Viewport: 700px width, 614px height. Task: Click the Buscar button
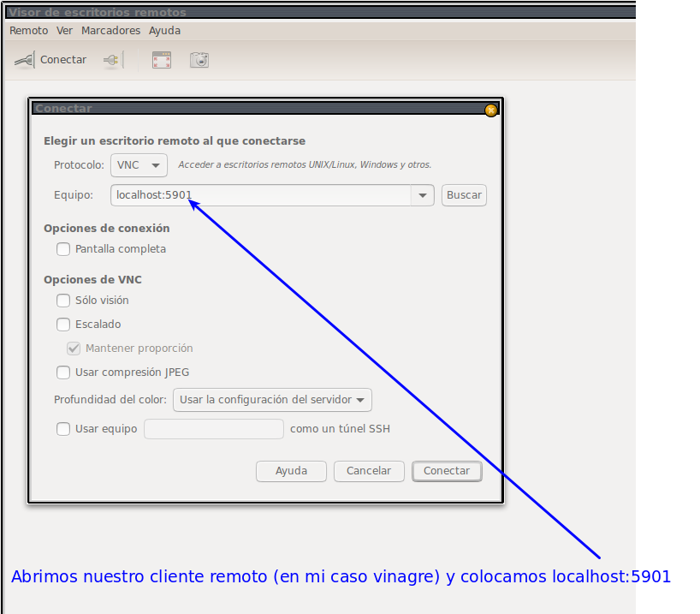click(x=464, y=195)
